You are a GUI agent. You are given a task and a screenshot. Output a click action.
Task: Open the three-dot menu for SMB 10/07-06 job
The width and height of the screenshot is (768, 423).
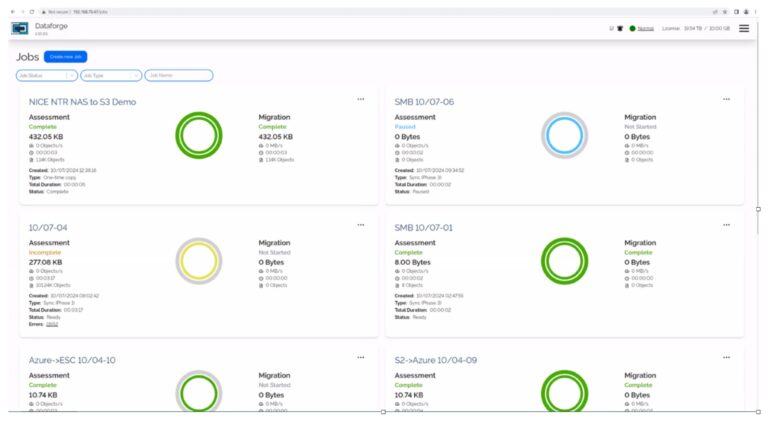coord(727,99)
